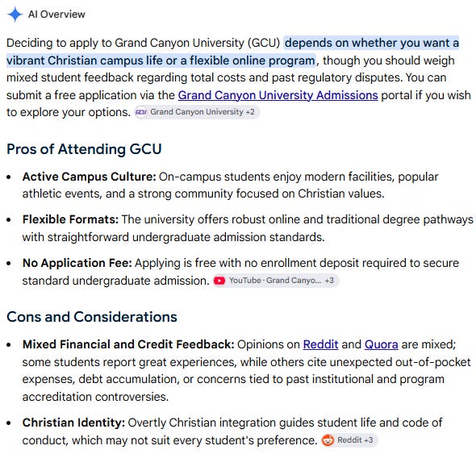
Task: Click the "No Application Fee:" bold label
Action: [77, 263]
